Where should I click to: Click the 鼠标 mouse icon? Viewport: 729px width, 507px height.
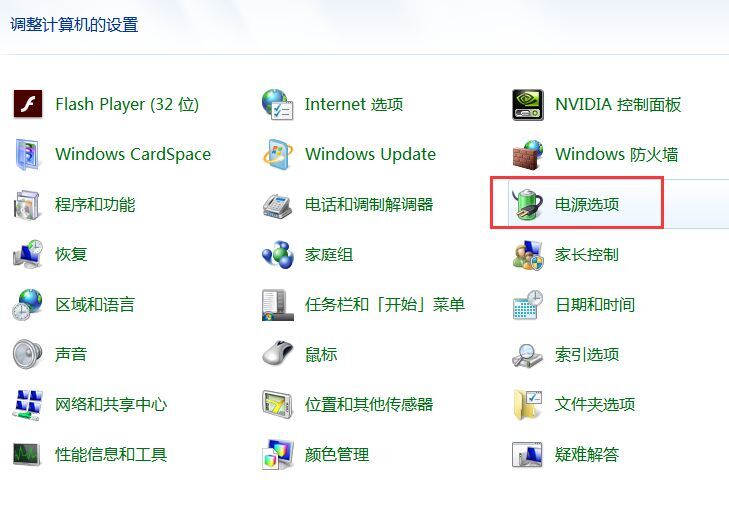tap(278, 353)
